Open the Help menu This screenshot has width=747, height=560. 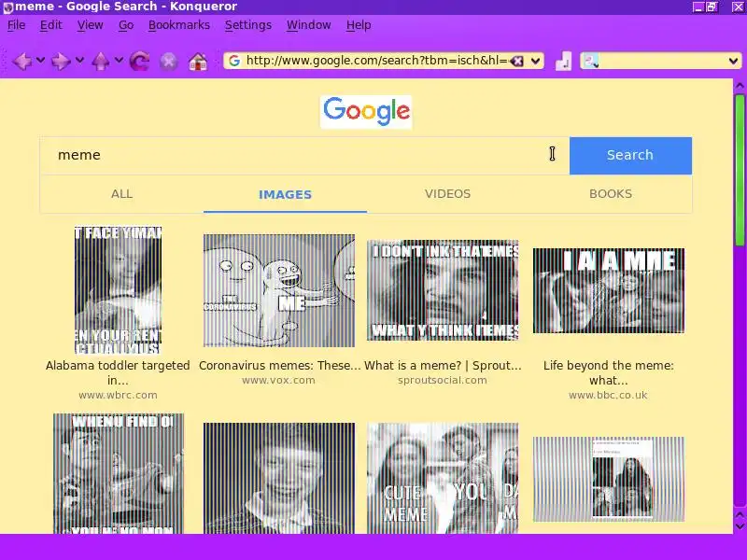pyautogui.click(x=359, y=25)
